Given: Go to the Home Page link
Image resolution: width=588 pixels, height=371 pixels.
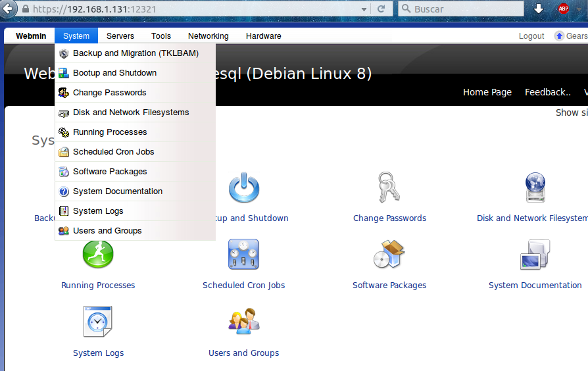Looking at the screenshot, I should coord(487,92).
